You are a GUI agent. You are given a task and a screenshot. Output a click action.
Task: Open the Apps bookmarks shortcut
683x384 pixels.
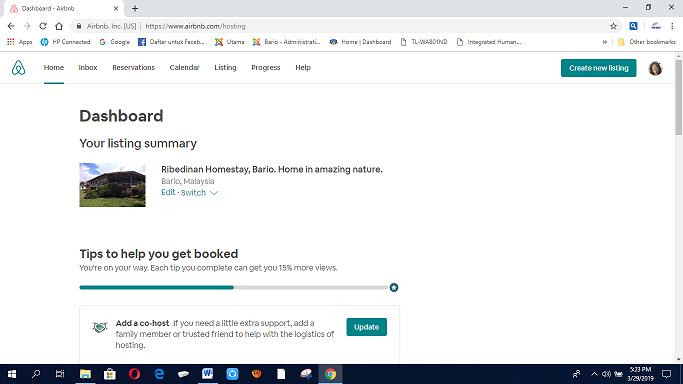point(20,42)
